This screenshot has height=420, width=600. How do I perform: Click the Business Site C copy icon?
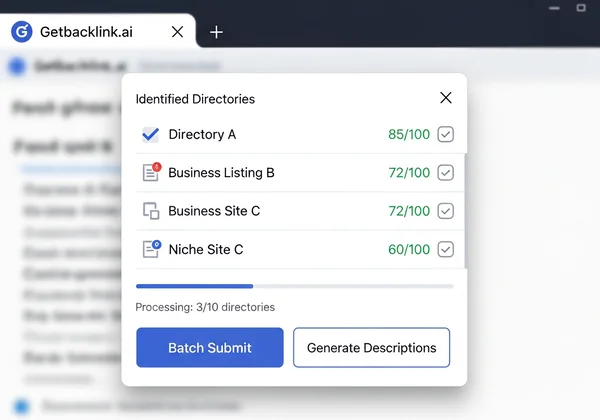[151, 211]
